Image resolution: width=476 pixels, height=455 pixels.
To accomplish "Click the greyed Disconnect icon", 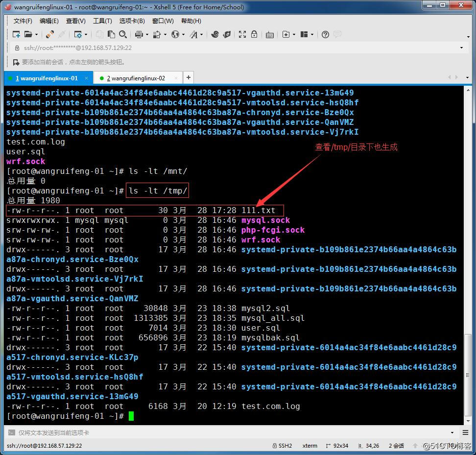I will pos(62,34).
